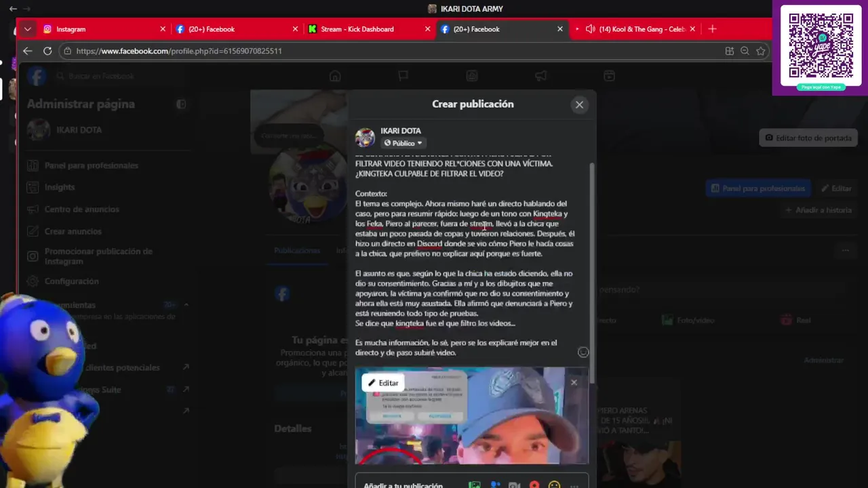The width and height of the screenshot is (868, 488).
Task: Select the Publicaciones tab
Action: [297, 250]
